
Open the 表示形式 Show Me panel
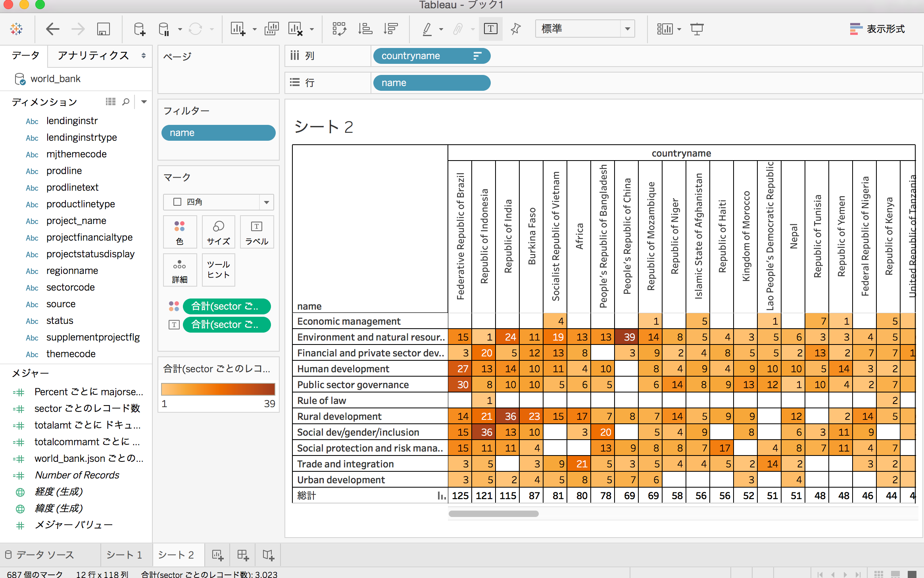[877, 29]
